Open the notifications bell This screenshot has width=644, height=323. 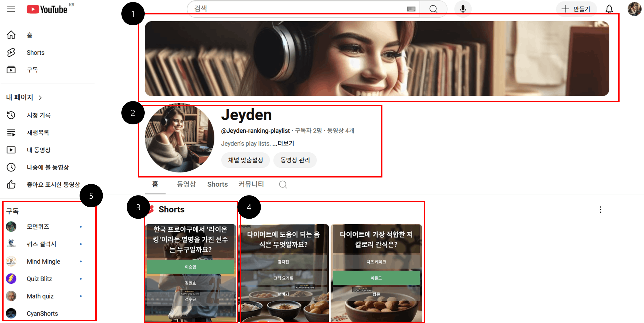click(x=609, y=9)
